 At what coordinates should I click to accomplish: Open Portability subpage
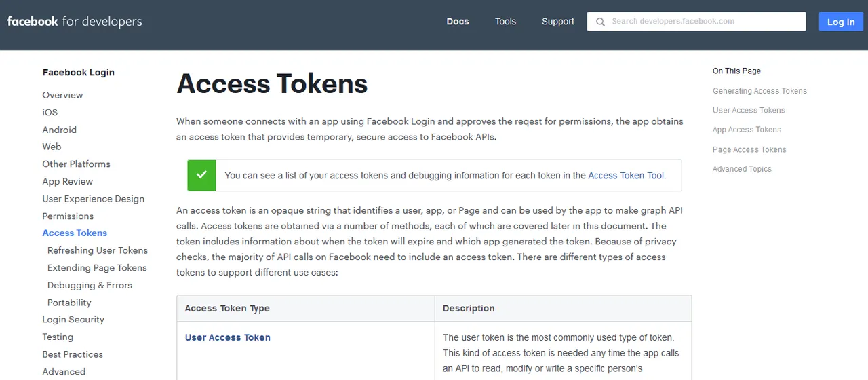[69, 303]
